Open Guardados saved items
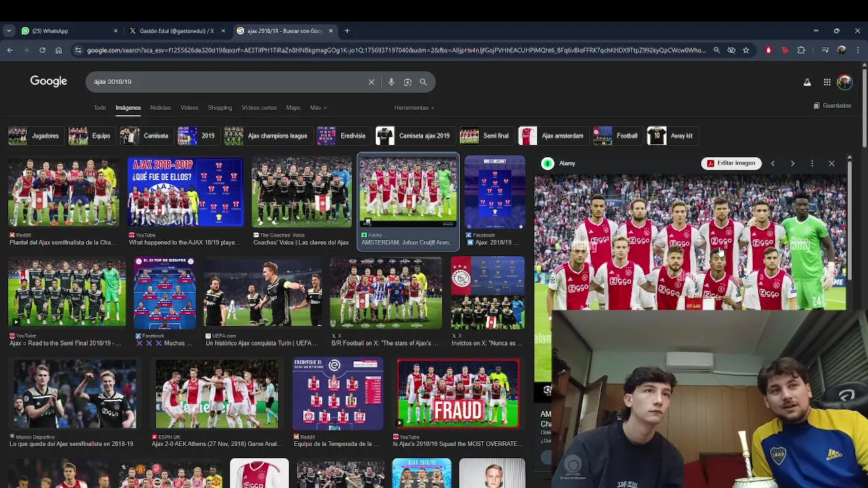Viewport: 868px width, 488px height. click(832, 106)
